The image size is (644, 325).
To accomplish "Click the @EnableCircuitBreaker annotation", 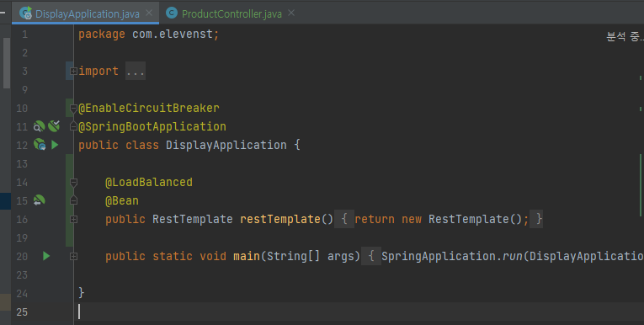I will [x=149, y=108].
